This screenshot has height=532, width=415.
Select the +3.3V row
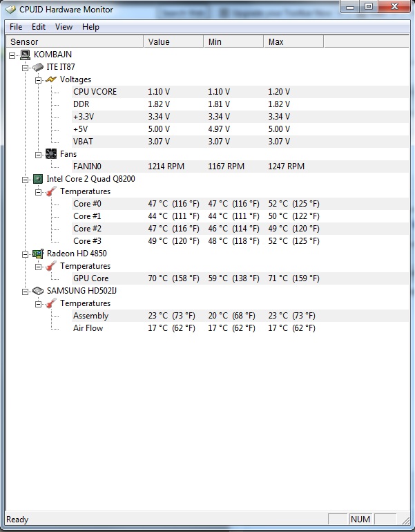[x=240, y=117]
